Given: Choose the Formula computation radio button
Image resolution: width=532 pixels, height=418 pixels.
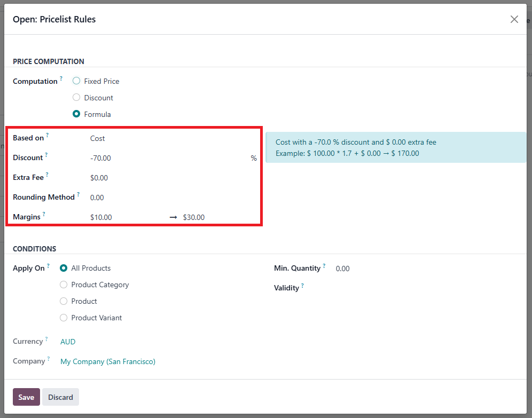Looking at the screenshot, I should point(76,114).
